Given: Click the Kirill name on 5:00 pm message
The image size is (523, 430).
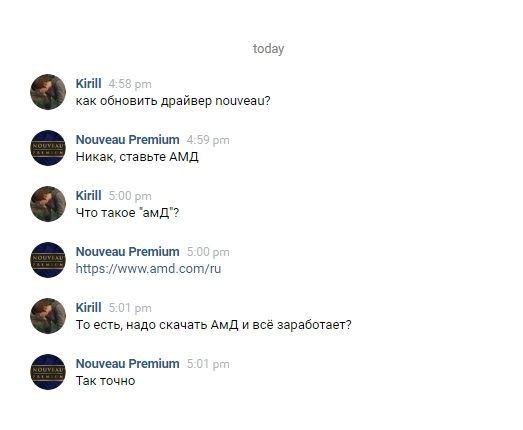Looking at the screenshot, I should point(88,195).
